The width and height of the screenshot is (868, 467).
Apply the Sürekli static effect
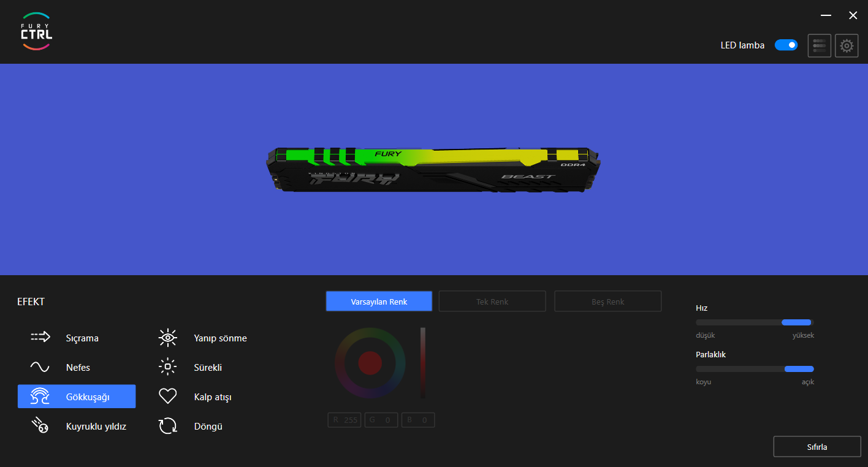click(x=191, y=367)
